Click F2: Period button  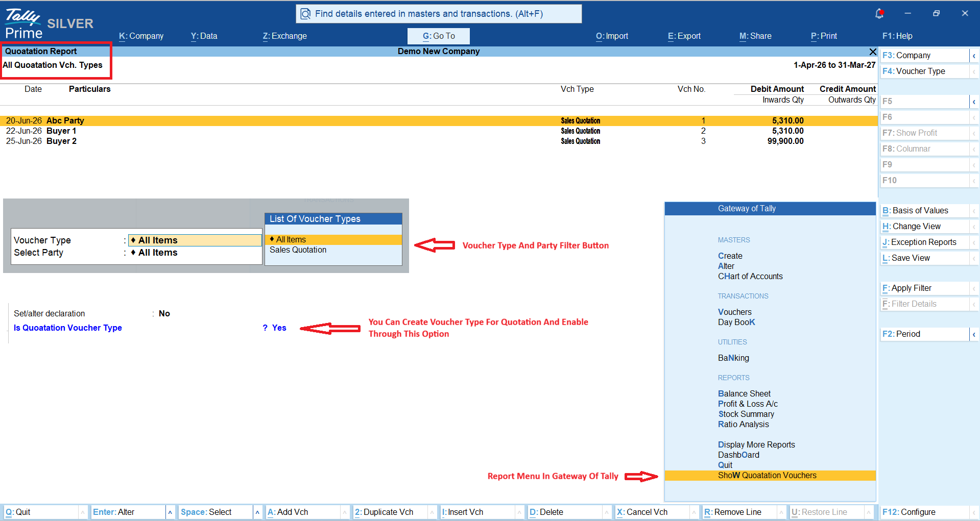pyautogui.click(x=925, y=334)
